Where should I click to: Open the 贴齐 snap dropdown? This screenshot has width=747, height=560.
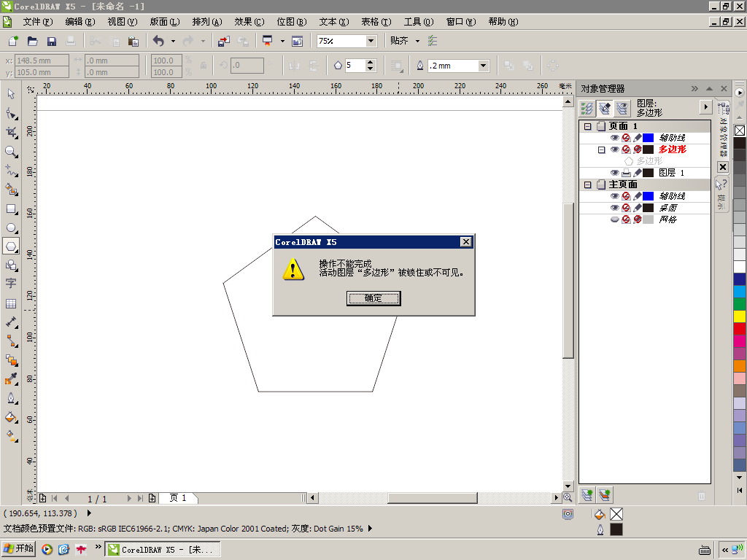coord(417,41)
